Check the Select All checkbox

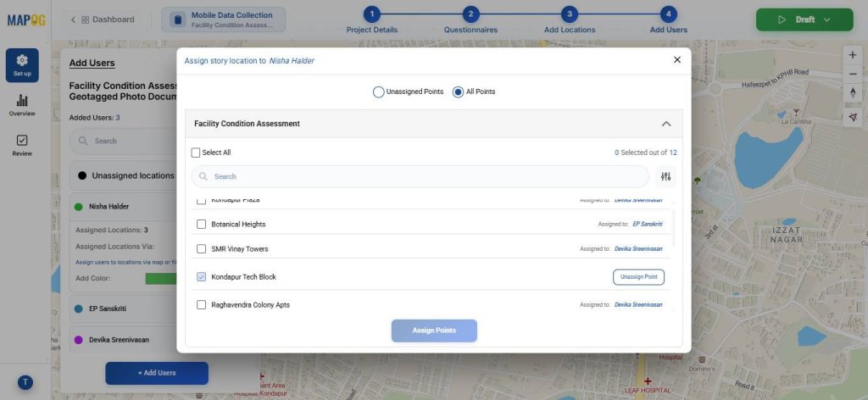[x=196, y=153]
